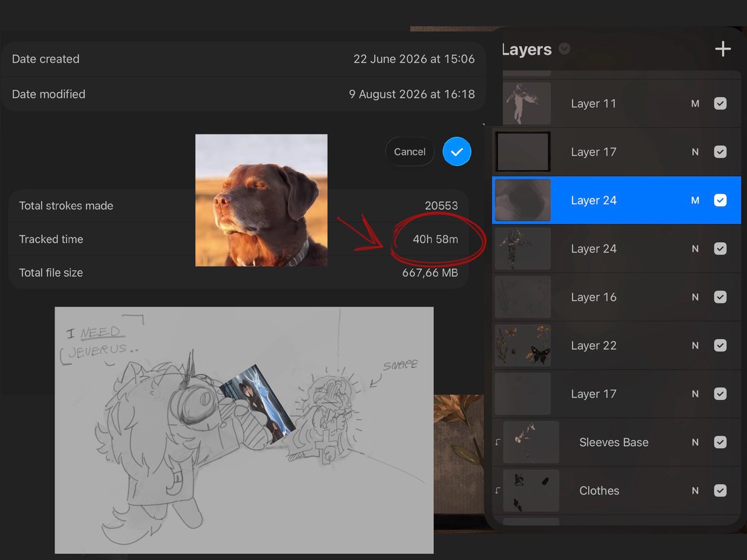Click the Total file size label

(51, 273)
